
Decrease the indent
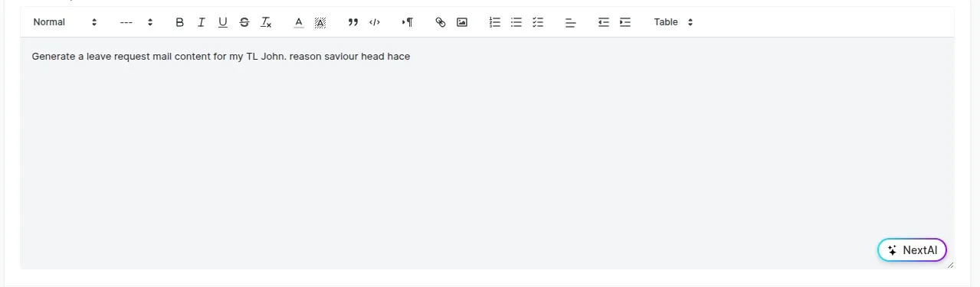[x=604, y=22]
